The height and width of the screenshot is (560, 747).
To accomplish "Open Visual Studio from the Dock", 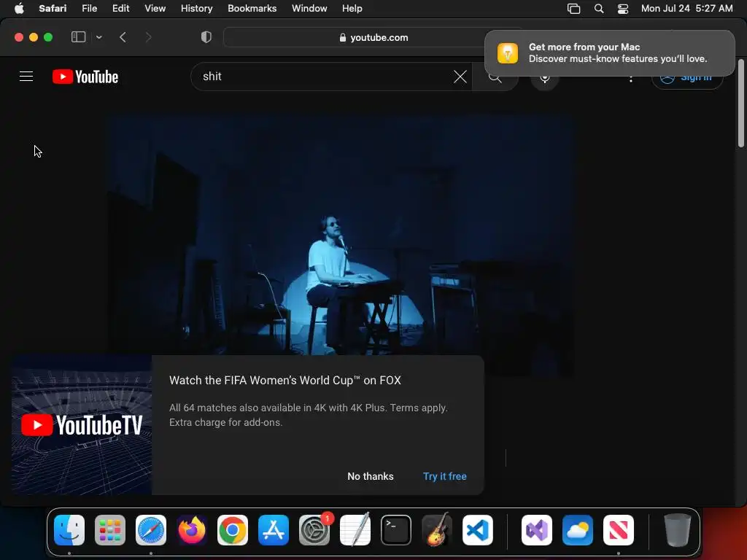I will [x=537, y=529].
